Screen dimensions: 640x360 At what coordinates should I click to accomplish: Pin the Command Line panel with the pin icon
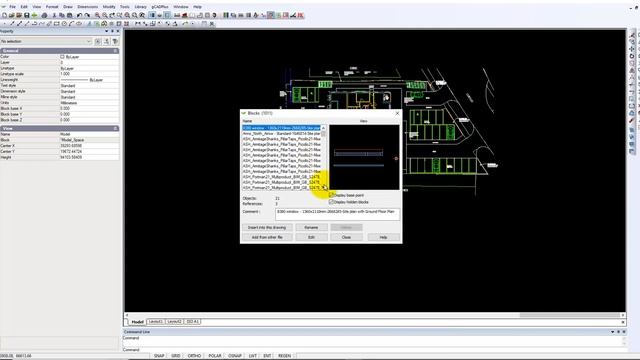[x=618, y=332]
